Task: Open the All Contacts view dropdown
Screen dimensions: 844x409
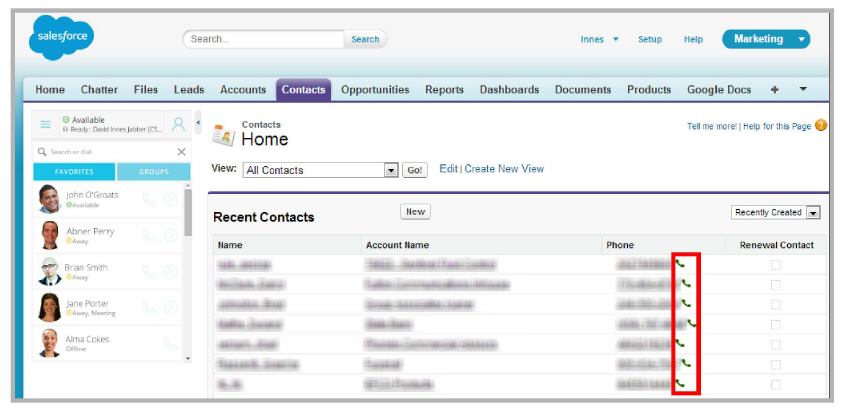Action: 320,170
